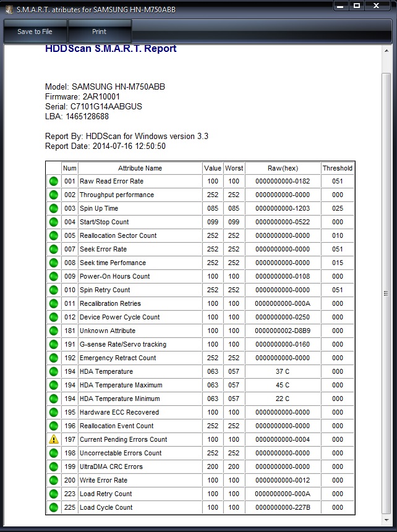Click the green status icon for HDA Temperature Minimum

pos(54,399)
